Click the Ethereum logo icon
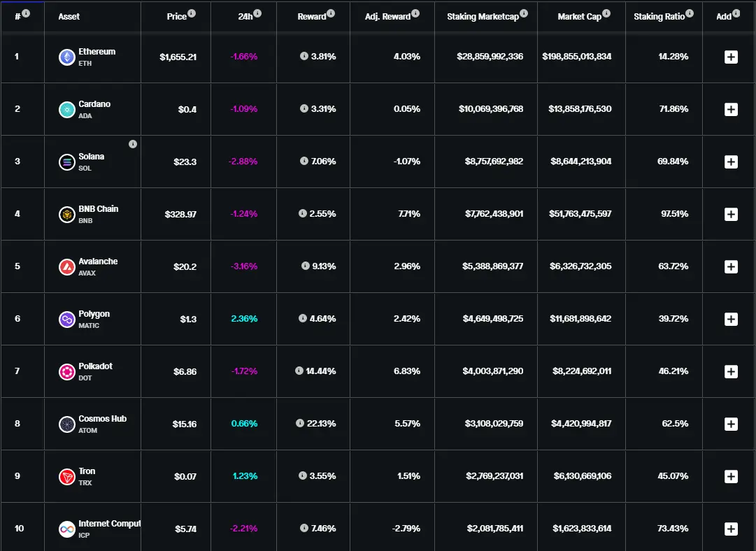 tap(67, 57)
